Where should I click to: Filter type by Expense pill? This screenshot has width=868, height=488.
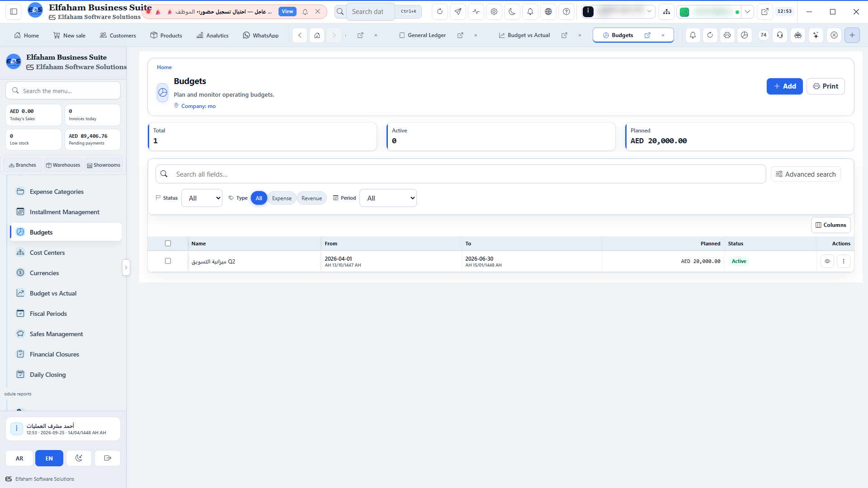pyautogui.click(x=282, y=198)
